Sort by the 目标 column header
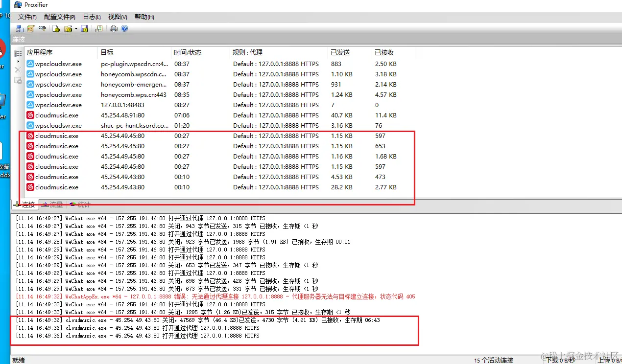Screen dimensions: 622x364 tap(135, 52)
